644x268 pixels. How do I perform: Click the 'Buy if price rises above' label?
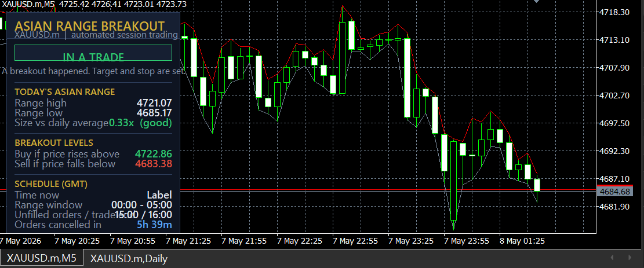67,155
